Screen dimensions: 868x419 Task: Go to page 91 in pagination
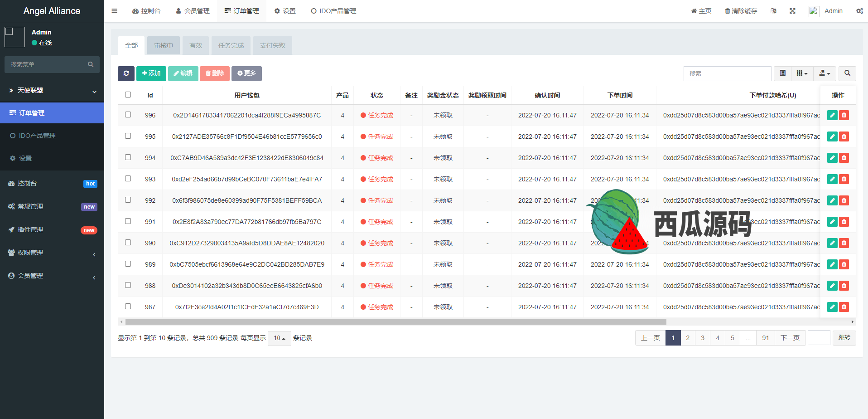point(766,338)
